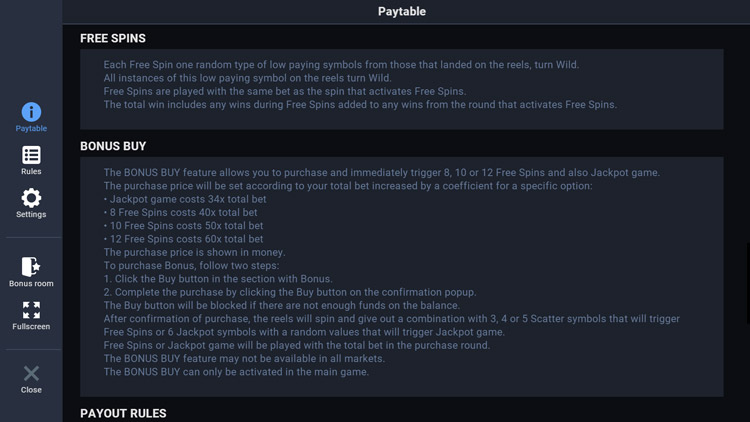Click the BONUS BUY section heading

113,146
